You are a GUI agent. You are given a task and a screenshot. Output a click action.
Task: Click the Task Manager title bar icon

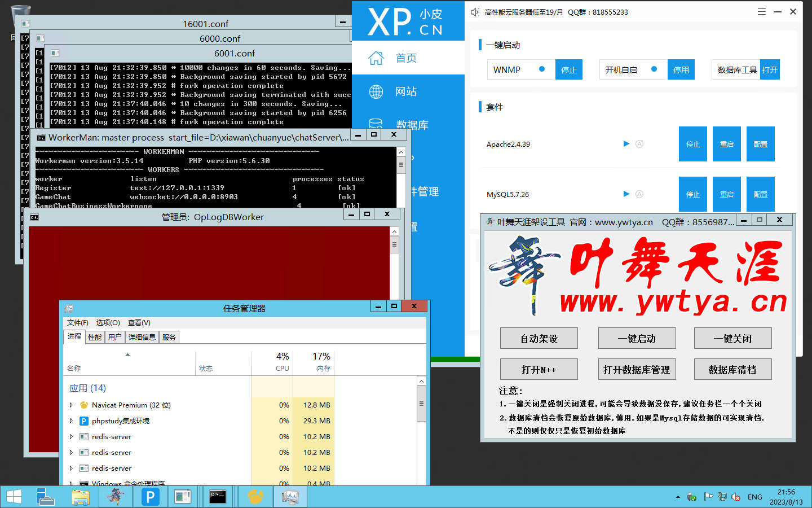[69, 308]
